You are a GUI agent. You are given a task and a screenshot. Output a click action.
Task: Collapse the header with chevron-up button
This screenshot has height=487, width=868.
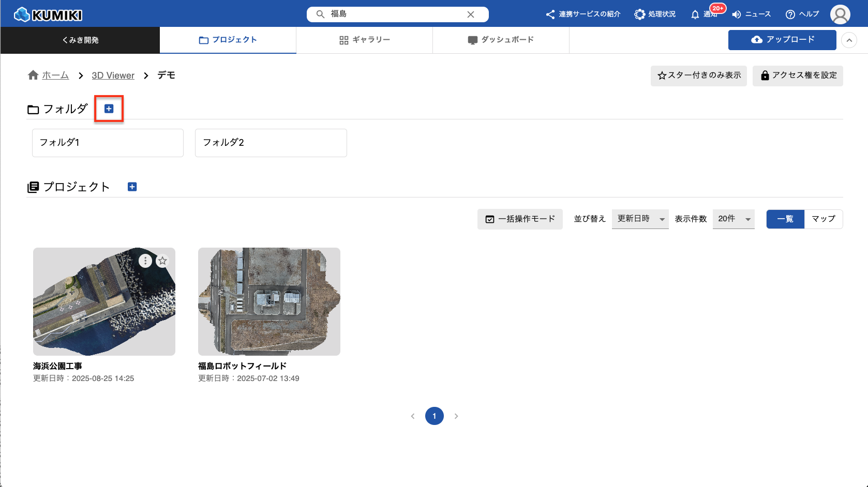click(x=849, y=40)
